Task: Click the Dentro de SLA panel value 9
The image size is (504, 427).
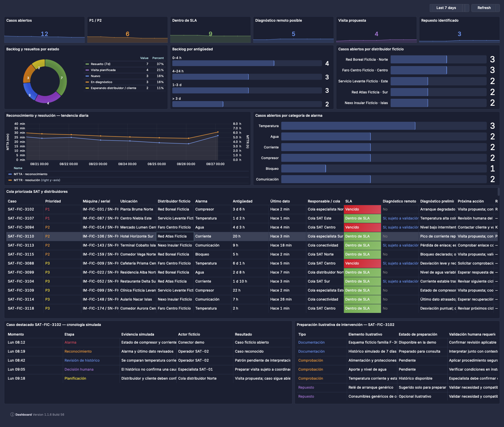Action: (x=210, y=34)
